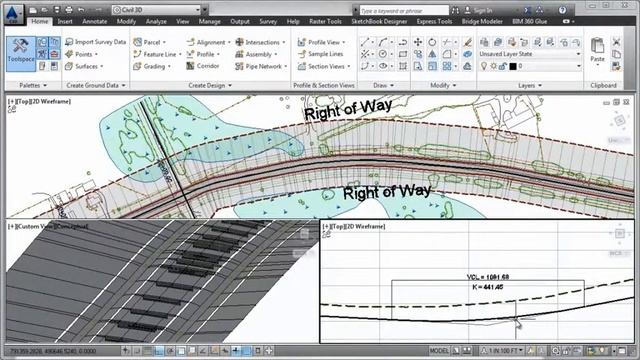This screenshot has height=360, width=640.
Task: Click the Print icon in quick access toolbar
Action: [x=69, y=10]
